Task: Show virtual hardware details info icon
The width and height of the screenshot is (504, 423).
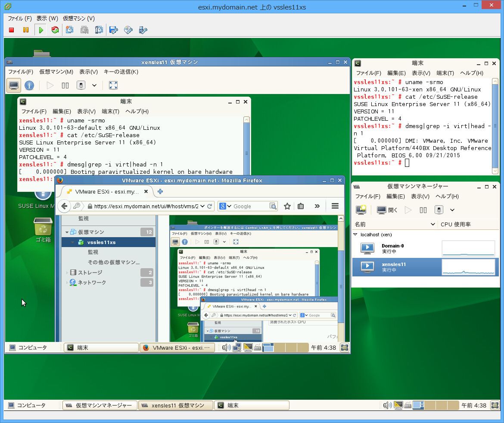Action: click(x=29, y=85)
